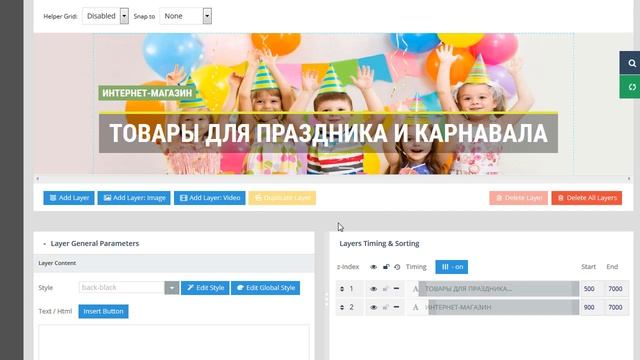Select ТОВАРЫ ДЛЯ ПРАЗДНИКА timeline bar

click(x=499, y=289)
